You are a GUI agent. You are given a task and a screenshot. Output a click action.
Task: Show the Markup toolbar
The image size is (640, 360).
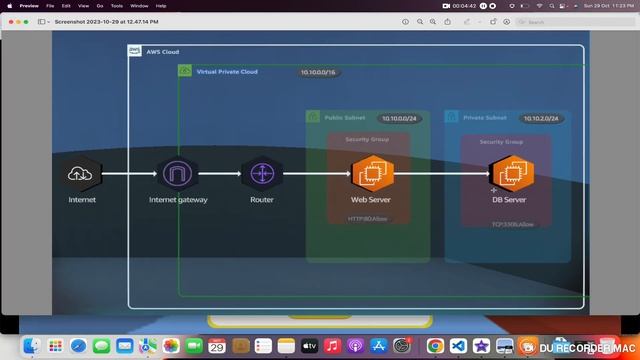[x=507, y=22]
